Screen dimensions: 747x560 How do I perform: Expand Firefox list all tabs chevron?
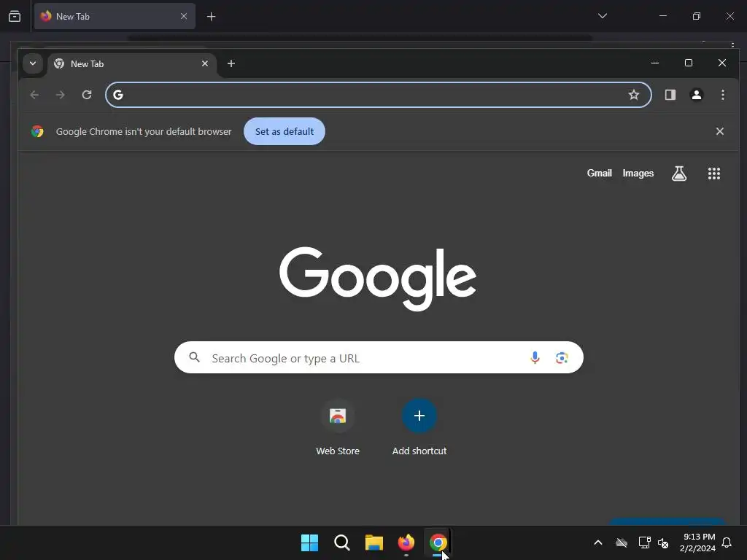click(602, 16)
